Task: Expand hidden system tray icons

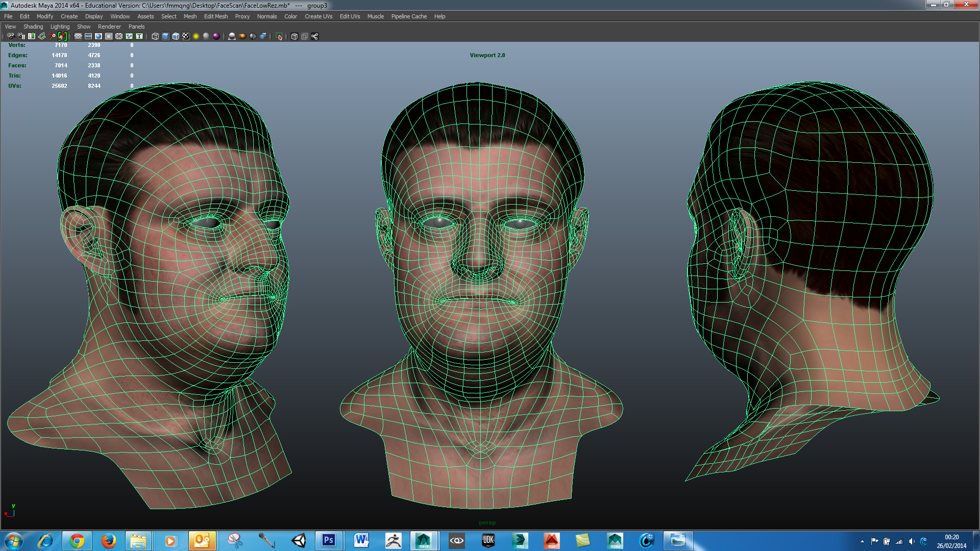Action: (863, 541)
